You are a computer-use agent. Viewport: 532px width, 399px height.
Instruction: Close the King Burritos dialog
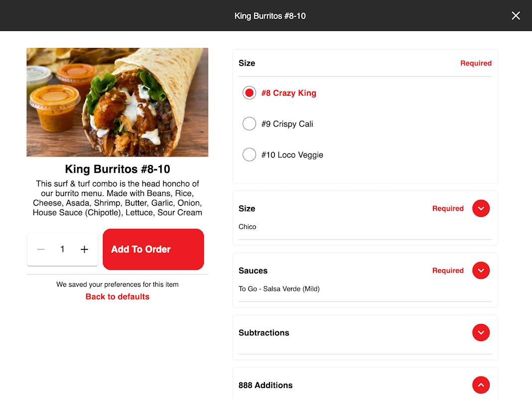tap(516, 15)
